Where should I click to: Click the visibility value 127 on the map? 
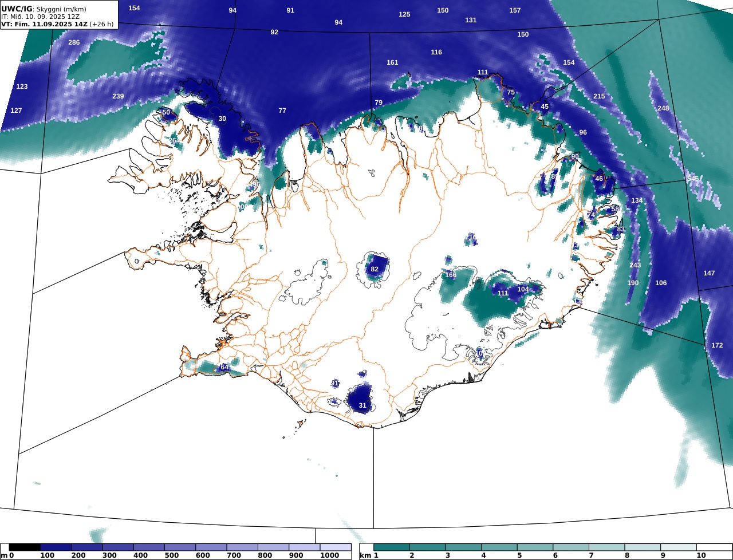pyautogui.click(x=16, y=111)
